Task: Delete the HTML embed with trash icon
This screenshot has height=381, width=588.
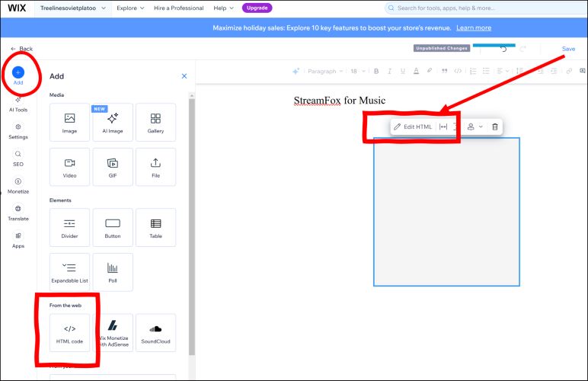Action: [x=495, y=126]
